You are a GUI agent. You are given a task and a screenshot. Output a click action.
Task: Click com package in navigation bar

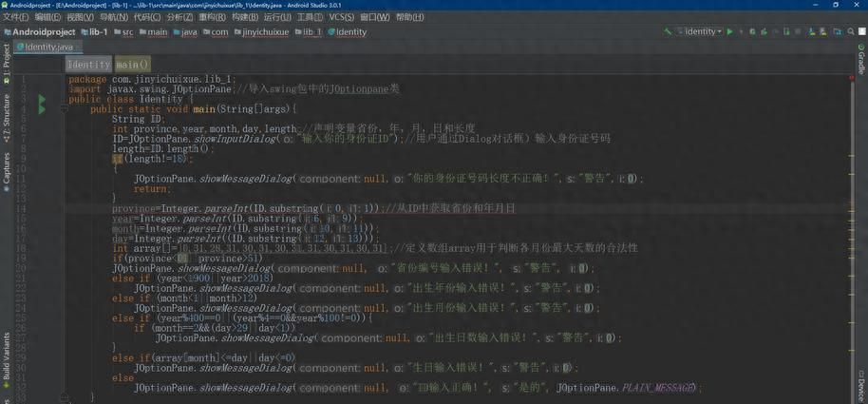(216, 32)
